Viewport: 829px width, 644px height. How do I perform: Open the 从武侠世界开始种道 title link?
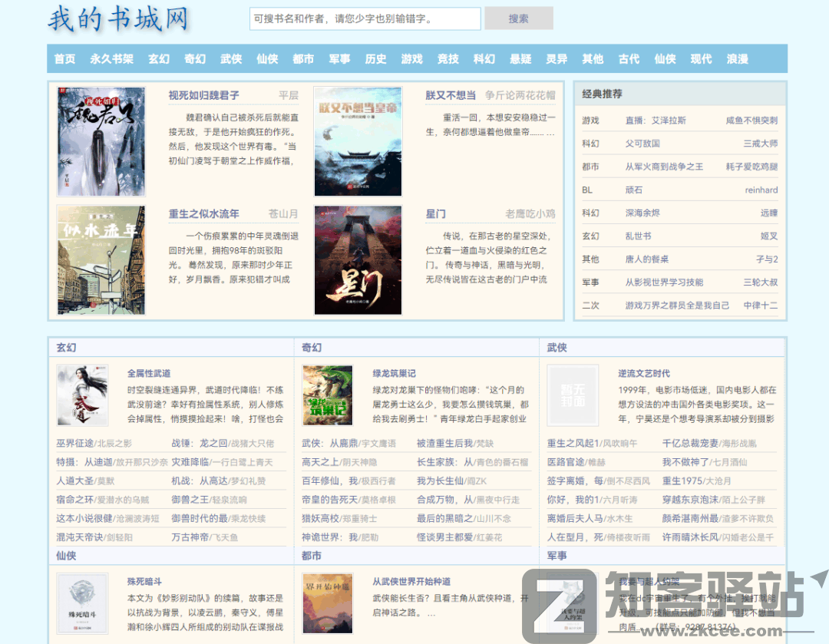coord(411,582)
